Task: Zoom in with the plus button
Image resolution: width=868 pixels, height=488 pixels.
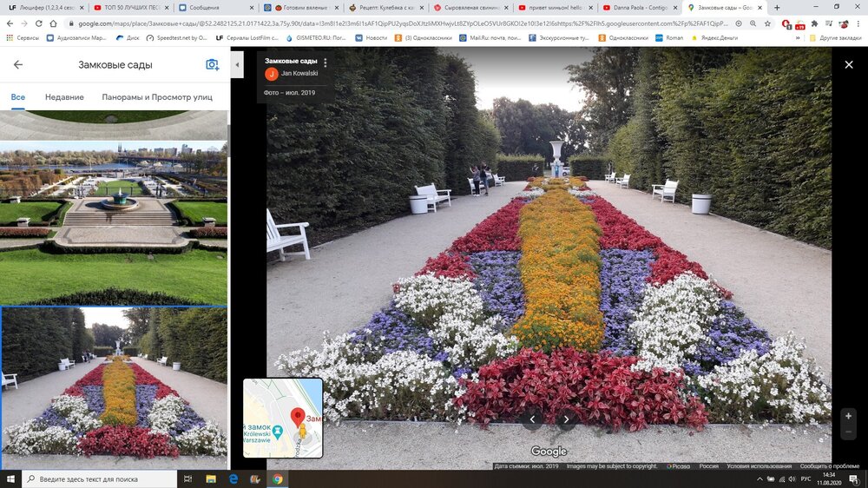Action: tap(848, 416)
